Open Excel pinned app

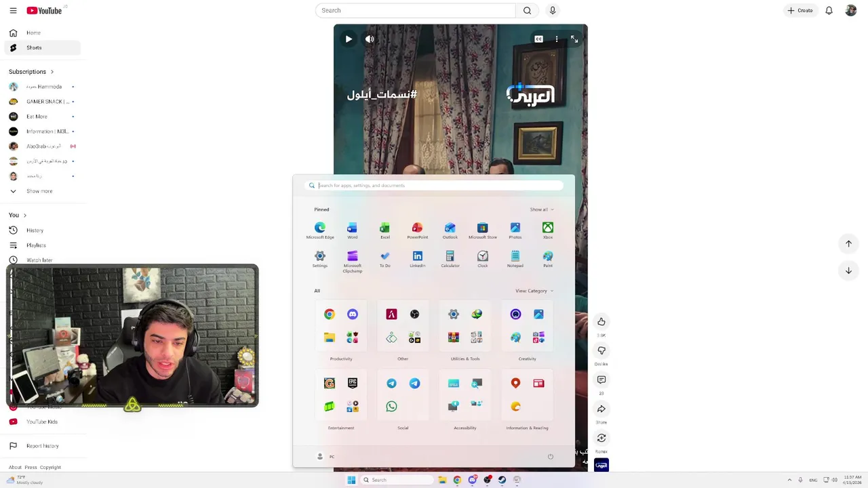click(x=385, y=230)
